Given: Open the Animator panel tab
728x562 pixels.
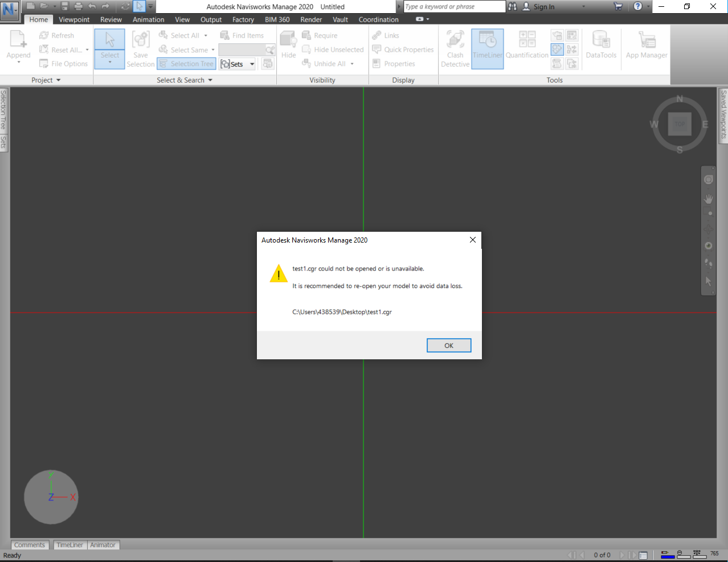Looking at the screenshot, I should pos(103,545).
